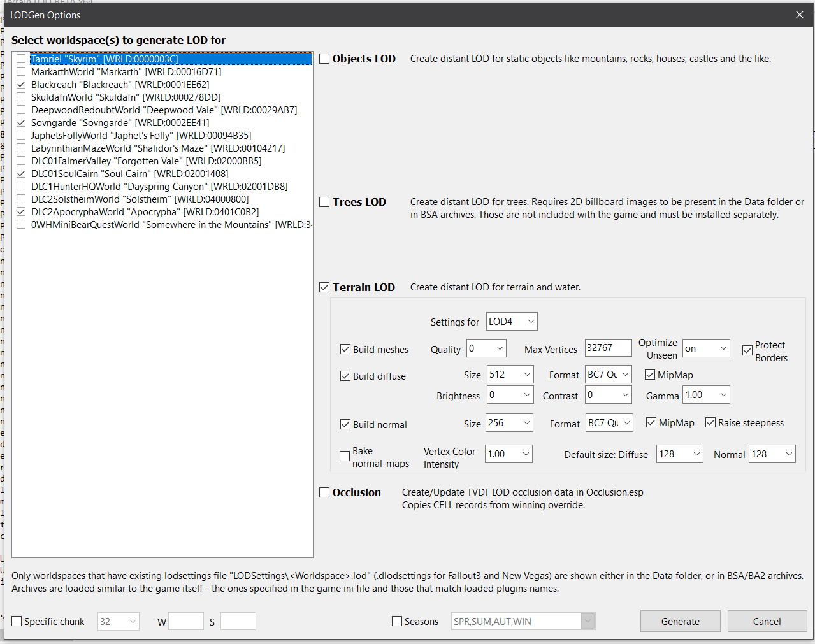
Task: Open the Default size Diffuse 128 dropdown
Action: coord(679,454)
